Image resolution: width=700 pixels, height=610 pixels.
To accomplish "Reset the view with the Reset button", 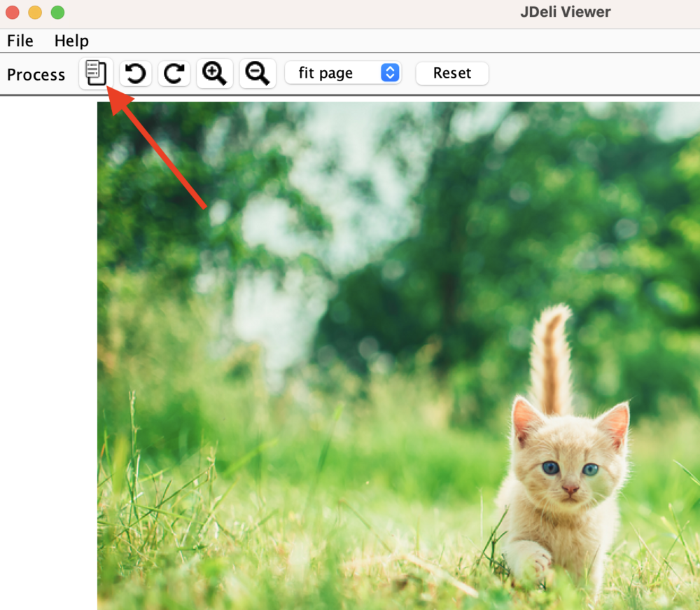I will 451,73.
